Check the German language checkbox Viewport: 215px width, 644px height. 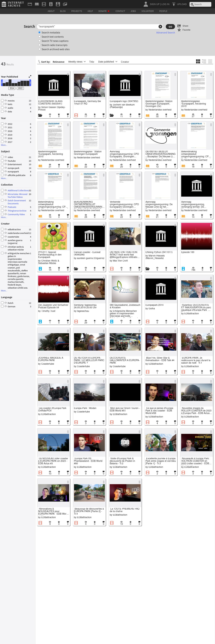[x=2, y=306]
